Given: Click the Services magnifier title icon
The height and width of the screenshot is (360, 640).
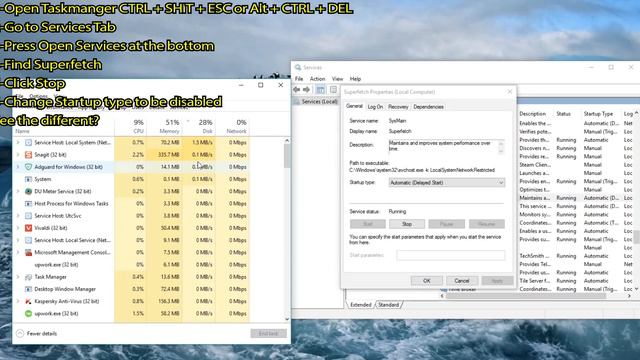Looking at the screenshot, I should pyautogui.click(x=298, y=67).
